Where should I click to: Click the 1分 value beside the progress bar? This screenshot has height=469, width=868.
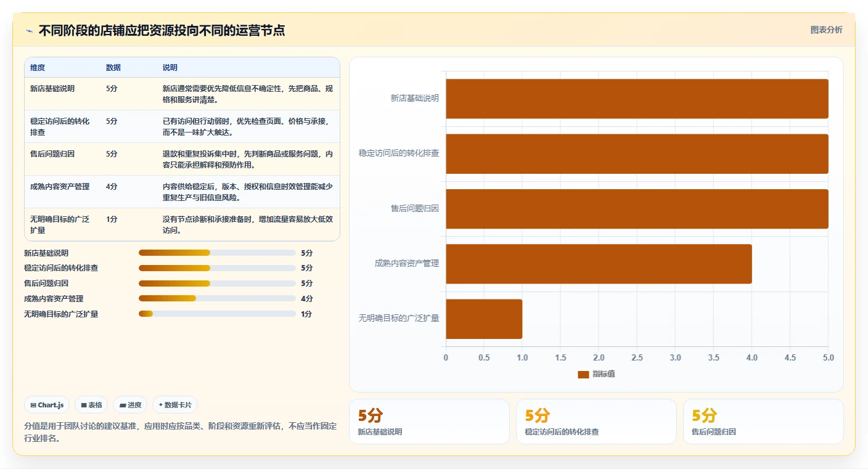click(306, 314)
